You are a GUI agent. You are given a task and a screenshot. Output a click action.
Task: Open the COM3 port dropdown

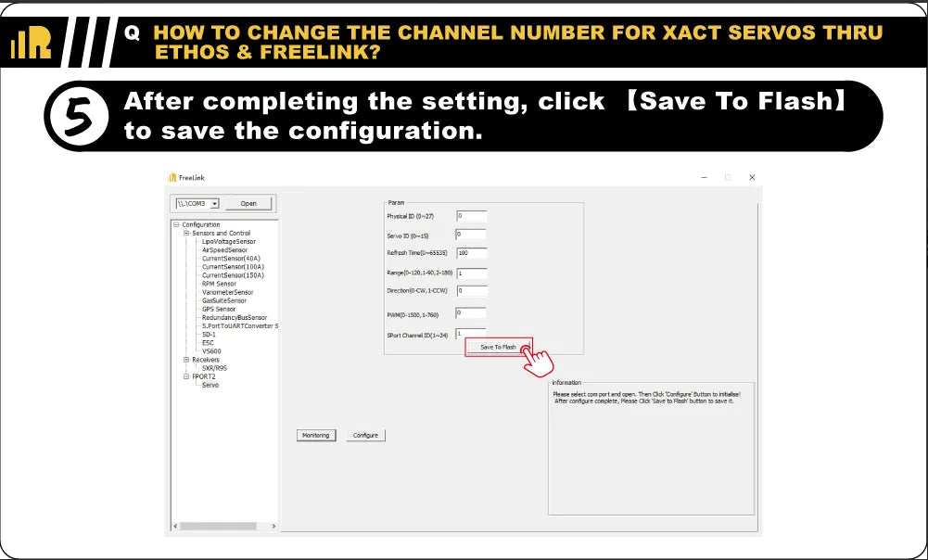[214, 204]
